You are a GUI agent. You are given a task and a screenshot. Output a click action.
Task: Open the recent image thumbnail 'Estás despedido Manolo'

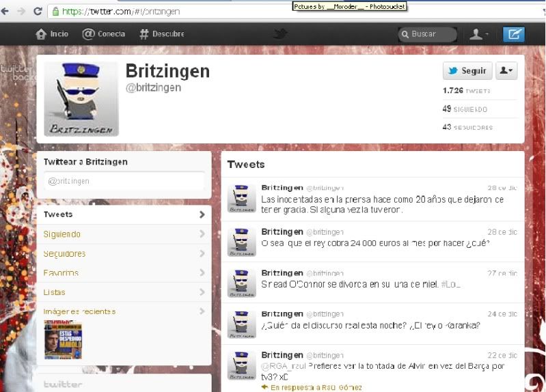pos(63,340)
